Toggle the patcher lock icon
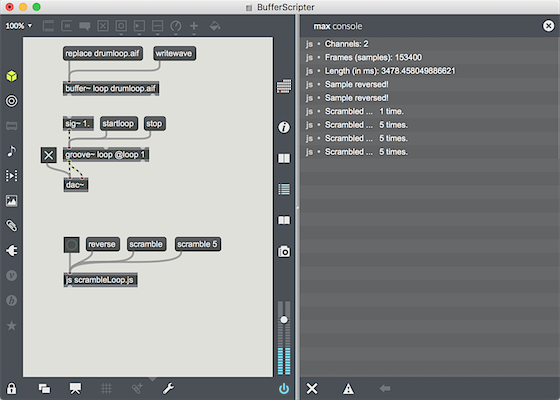The width and height of the screenshot is (560, 400). point(11,388)
